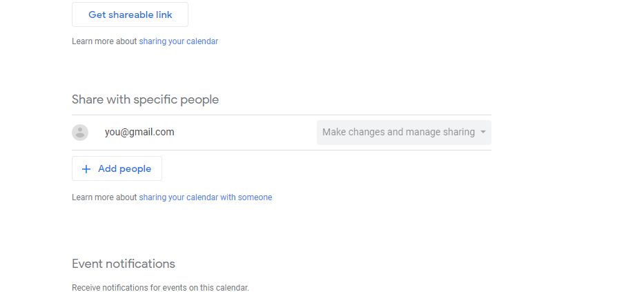Open the sharing your calendar with someone link

[206, 197]
